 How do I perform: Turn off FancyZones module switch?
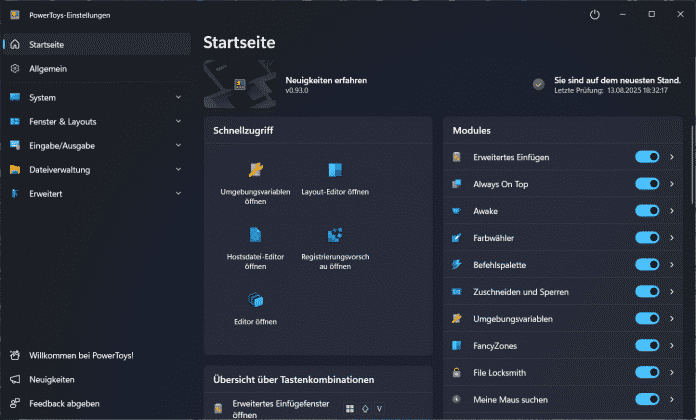(x=647, y=346)
